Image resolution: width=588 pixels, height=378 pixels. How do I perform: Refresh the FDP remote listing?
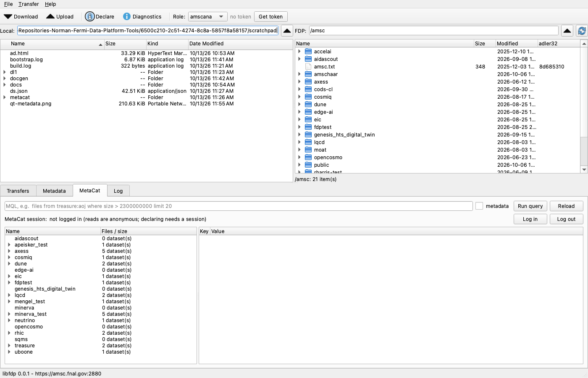pos(582,31)
